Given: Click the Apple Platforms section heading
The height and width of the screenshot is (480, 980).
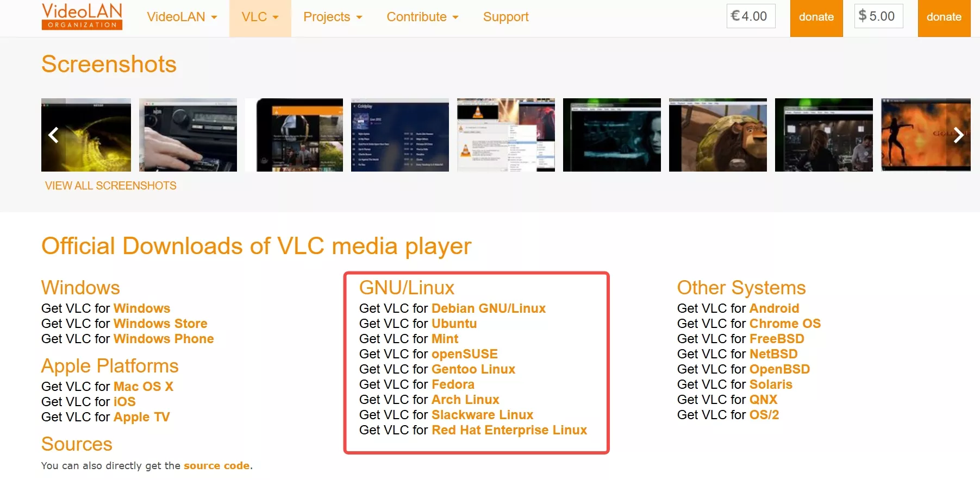Looking at the screenshot, I should pos(110,367).
